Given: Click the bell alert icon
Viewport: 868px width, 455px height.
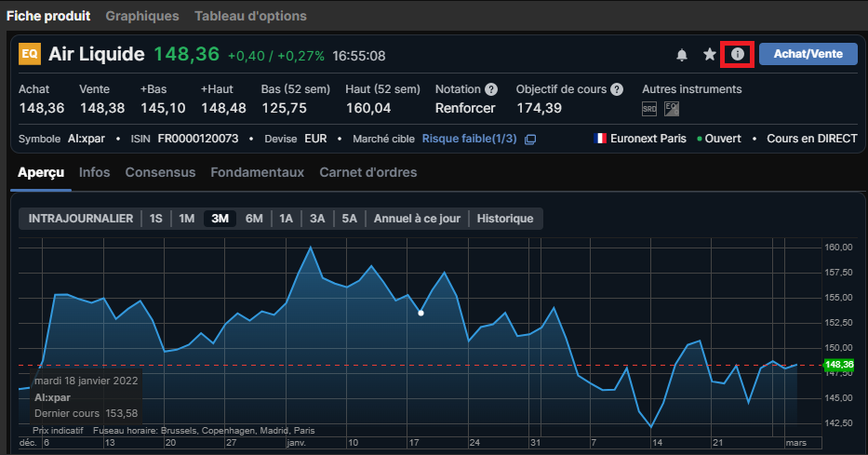Looking at the screenshot, I should 682,55.
